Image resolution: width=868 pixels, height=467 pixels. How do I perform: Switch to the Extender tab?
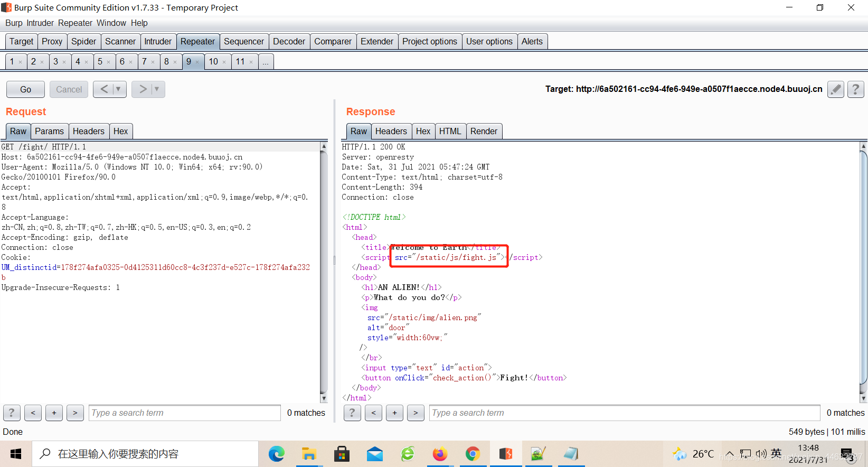[x=377, y=41]
